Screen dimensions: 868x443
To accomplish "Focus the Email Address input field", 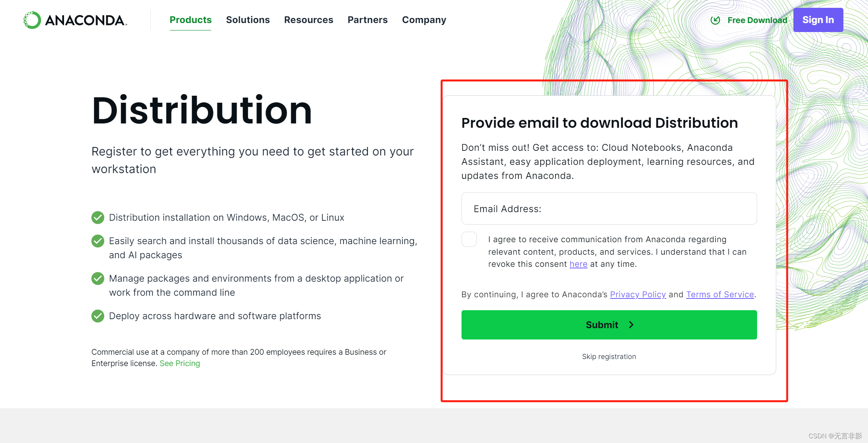I will tap(609, 209).
